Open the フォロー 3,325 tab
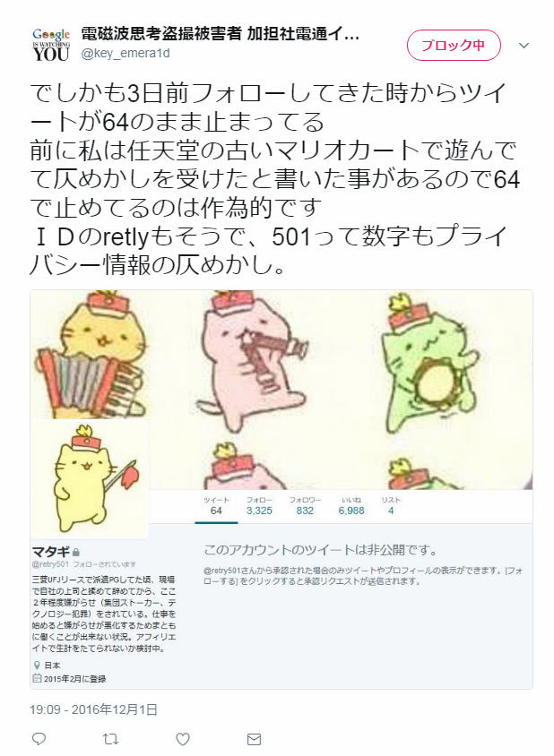The width and height of the screenshot is (554, 756). tap(259, 506)
